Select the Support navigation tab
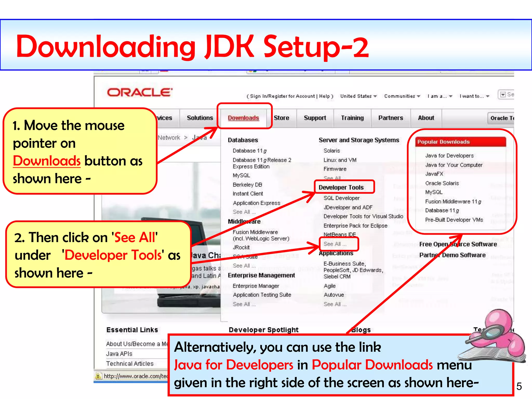Screen dimensions: 532x399 point(315,118)
